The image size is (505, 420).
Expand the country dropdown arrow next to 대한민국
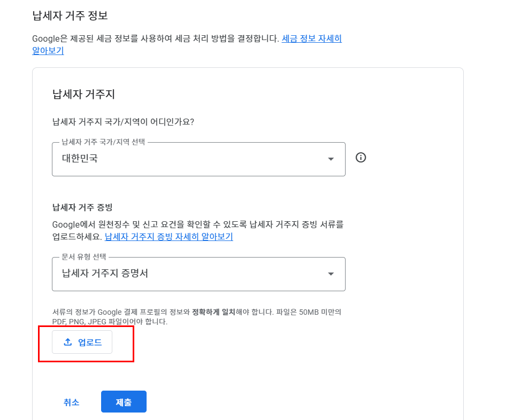pyautogui.click(x=331, y=159)
